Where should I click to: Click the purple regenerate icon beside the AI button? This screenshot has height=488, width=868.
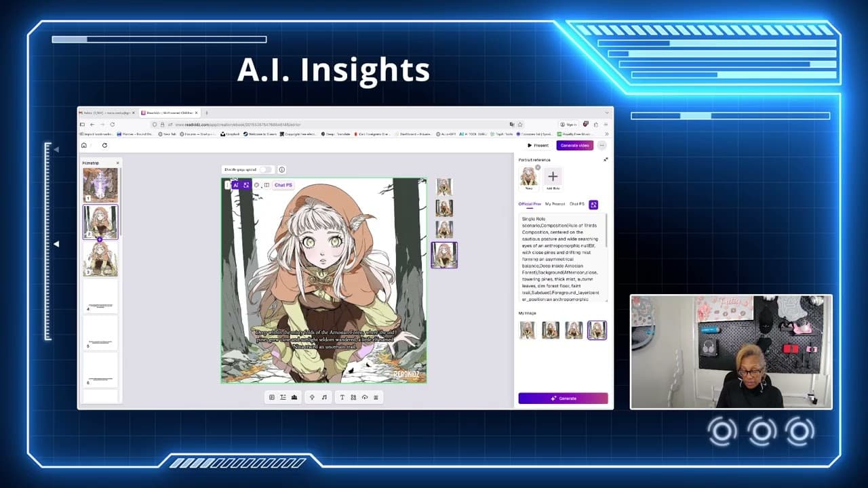coord(245,185)
